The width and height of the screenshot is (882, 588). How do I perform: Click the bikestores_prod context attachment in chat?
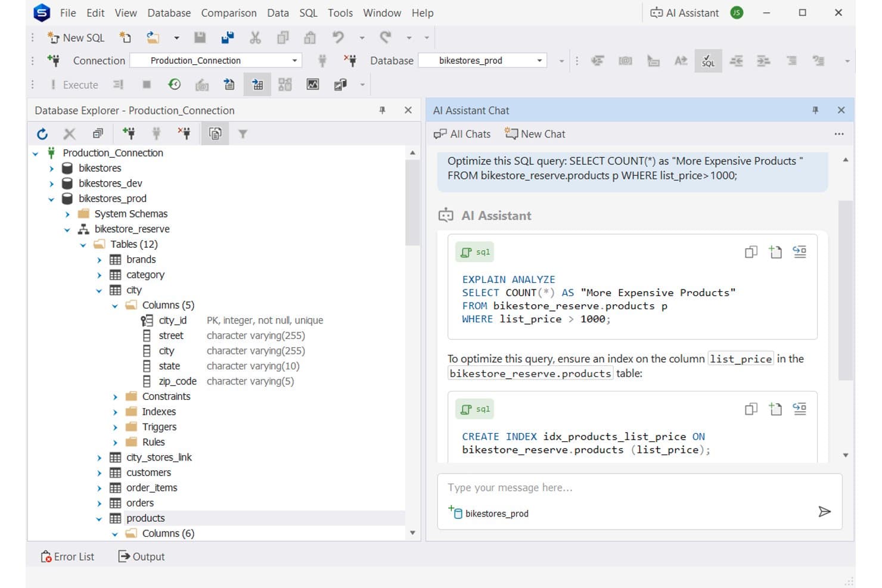[489, 513]
